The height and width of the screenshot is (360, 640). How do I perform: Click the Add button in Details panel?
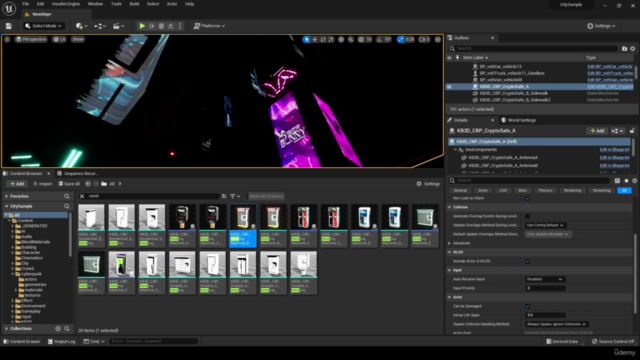[597, 131]
